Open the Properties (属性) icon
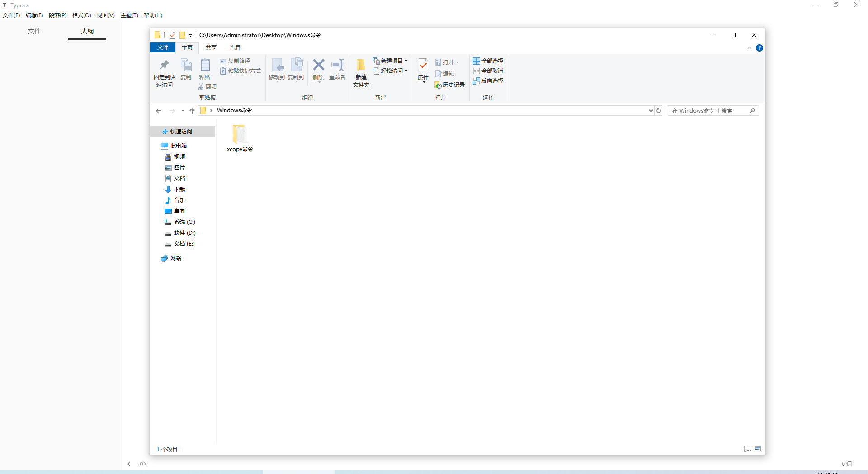Image resolution: width=868 pixels, height=474 pixels. click(423, 66)
